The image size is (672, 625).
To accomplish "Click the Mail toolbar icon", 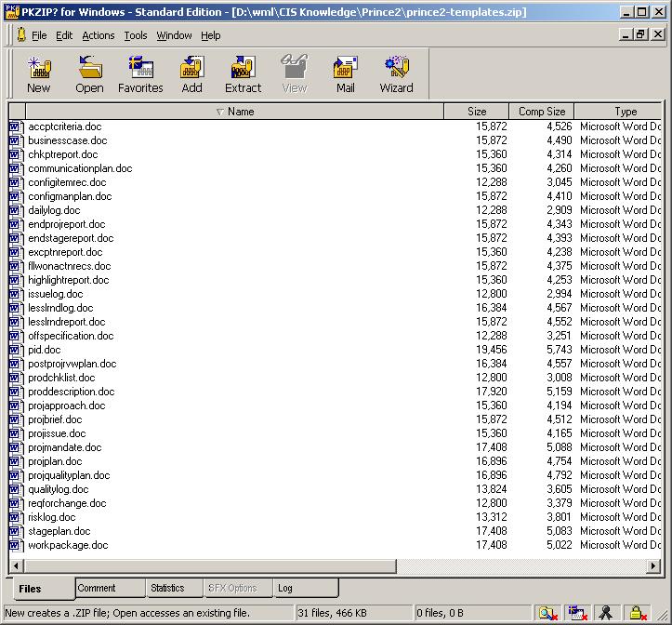I will [346, 67].
